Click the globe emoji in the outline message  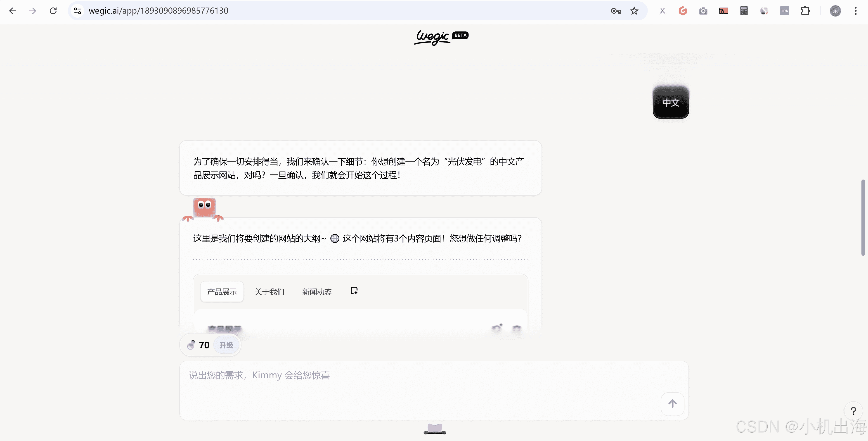point(335,238)
